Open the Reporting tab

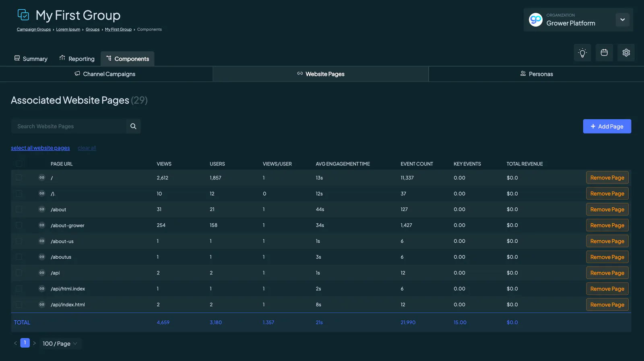click(x=77, y=59)
